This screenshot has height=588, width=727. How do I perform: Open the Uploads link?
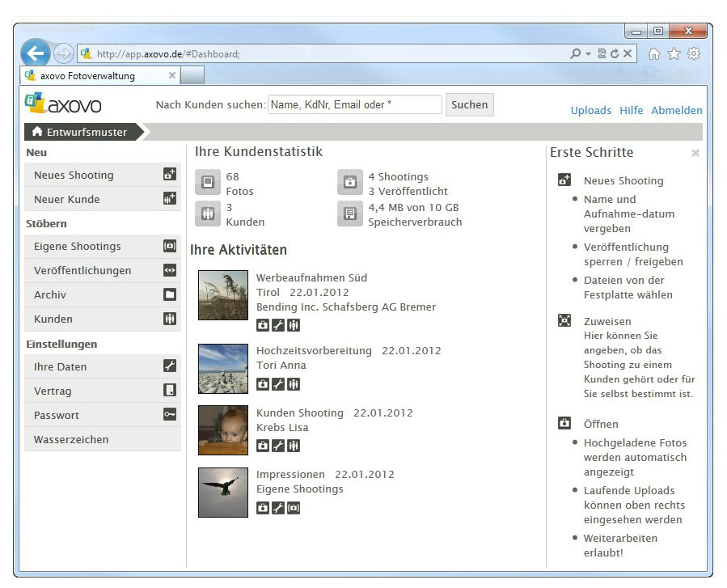tap(590, 110)
